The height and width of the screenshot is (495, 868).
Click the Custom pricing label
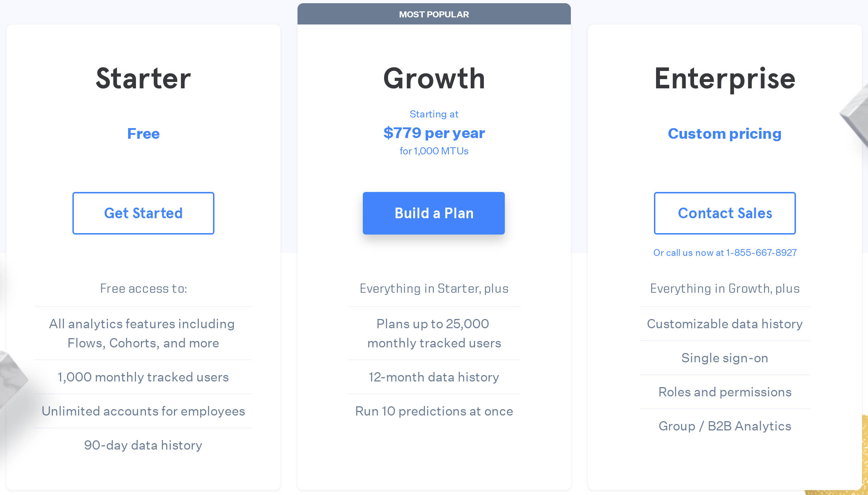(725, 134)
